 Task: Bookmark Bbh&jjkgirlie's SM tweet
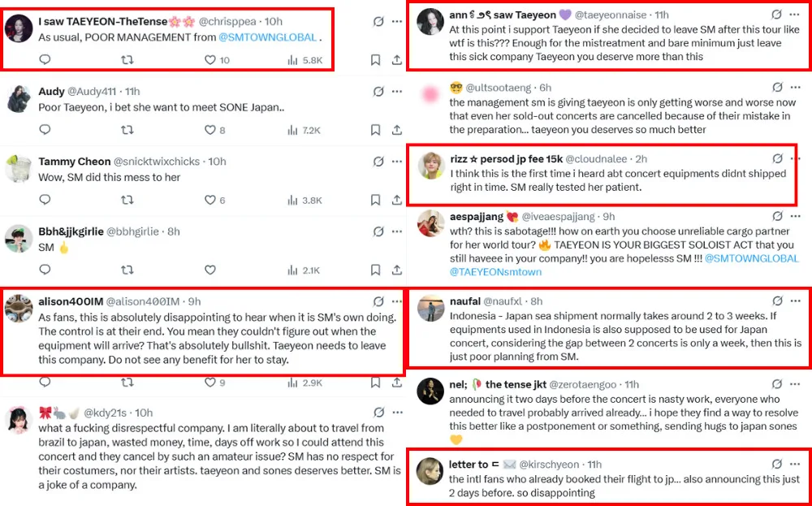[x=375, y=270]
